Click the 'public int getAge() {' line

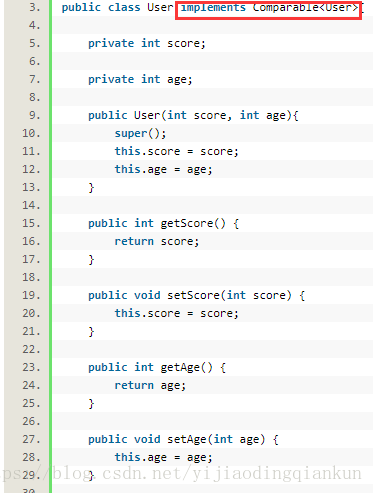(157, 367)
